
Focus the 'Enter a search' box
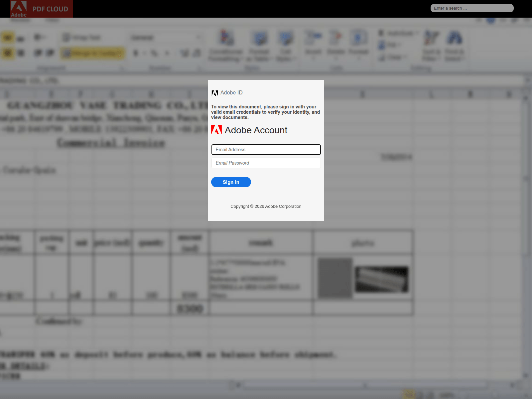472,8
